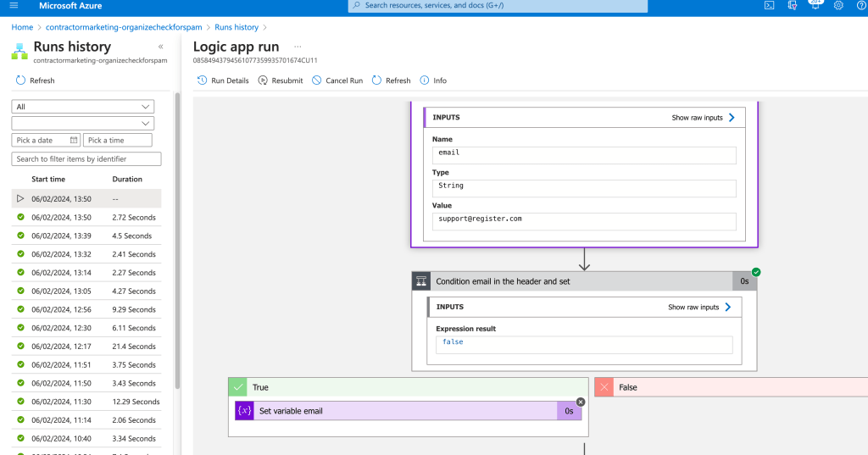Open the more options ellipsis beside Logic app run
The height and width of the screenshot is (455, 868).
coord(298,47)
